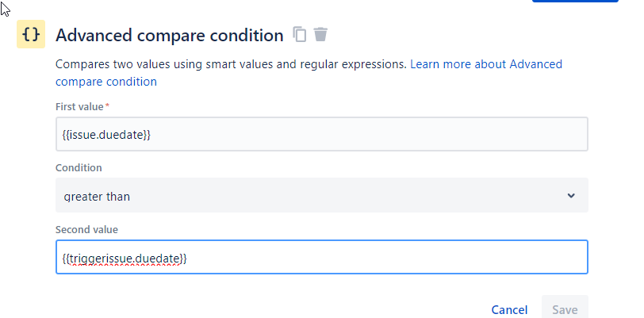Viewport: 644px width, 318px height.
Task: Click the {{issue.duedate}} smart value text
Action: (x=106, y=136)
